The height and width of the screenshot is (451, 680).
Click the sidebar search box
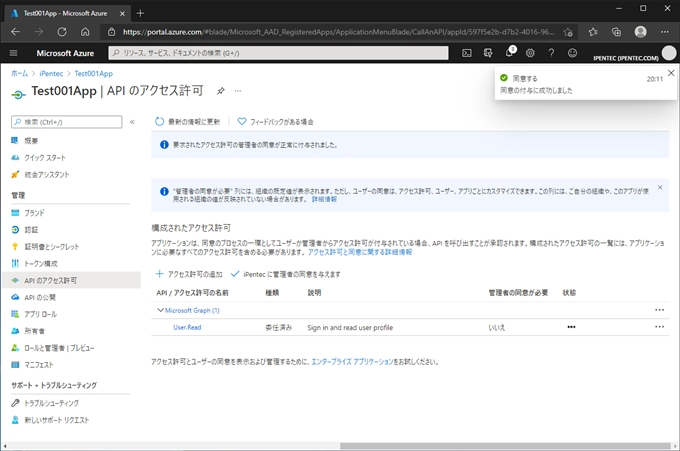coord(67,122)
